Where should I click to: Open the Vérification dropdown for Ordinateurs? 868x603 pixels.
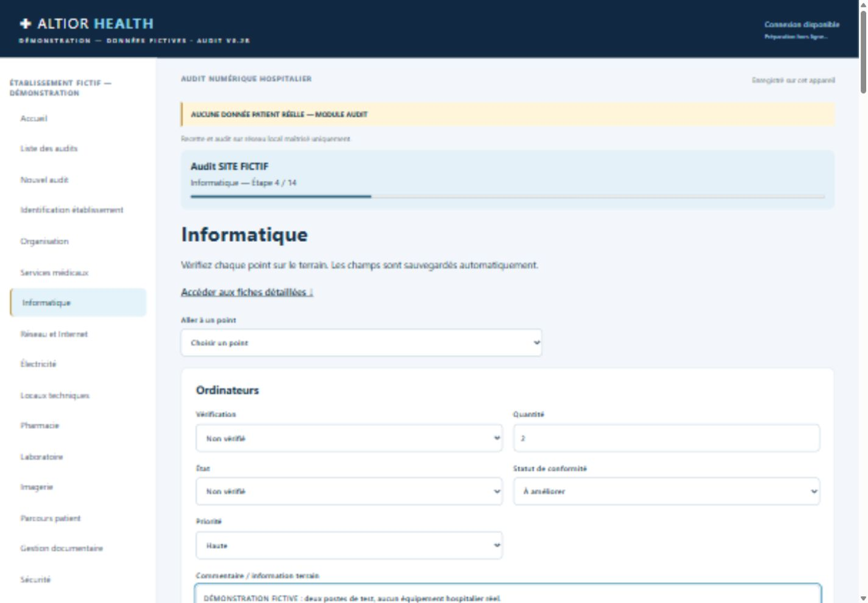pos(349,439)
